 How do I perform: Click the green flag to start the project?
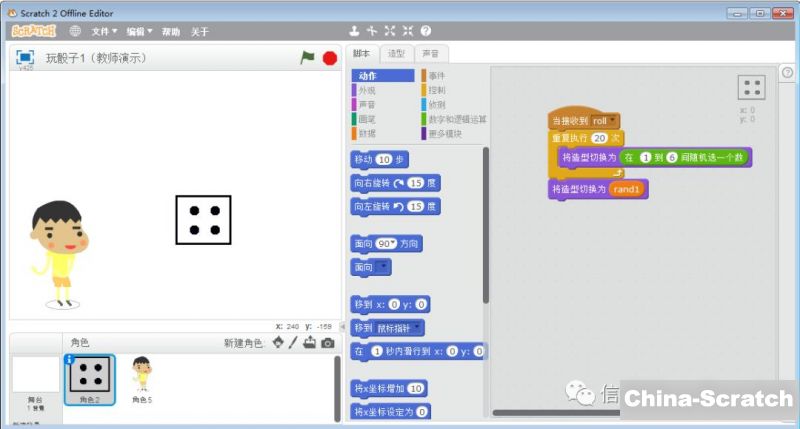[307, 58]
